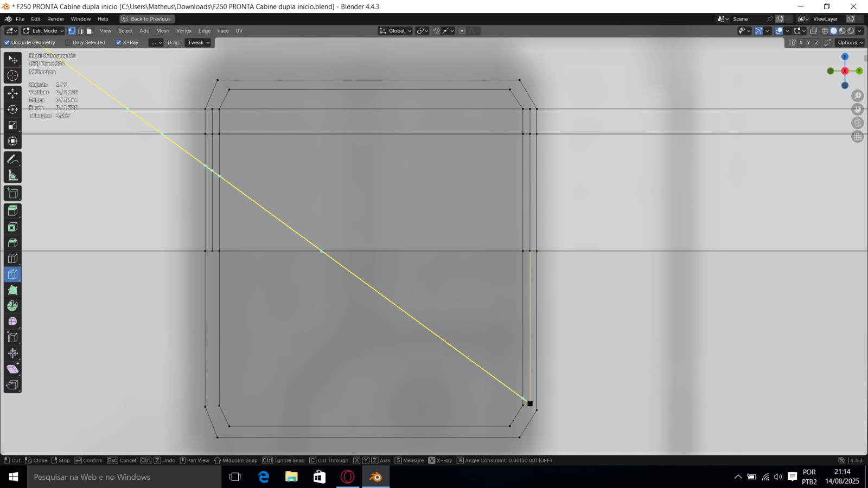Viewport: 868px width, 488px height.
Task: Select the Transform tool
Action: (13, 141)
